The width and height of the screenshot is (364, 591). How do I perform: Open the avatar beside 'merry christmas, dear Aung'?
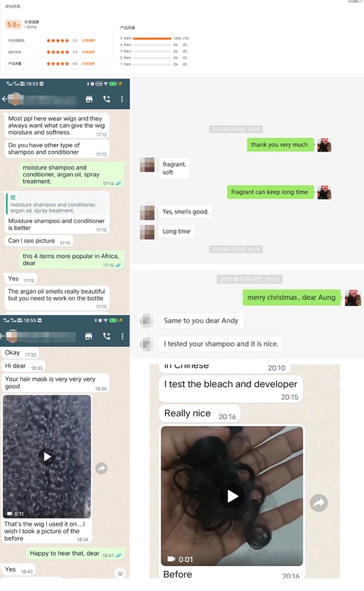point(353,298)
